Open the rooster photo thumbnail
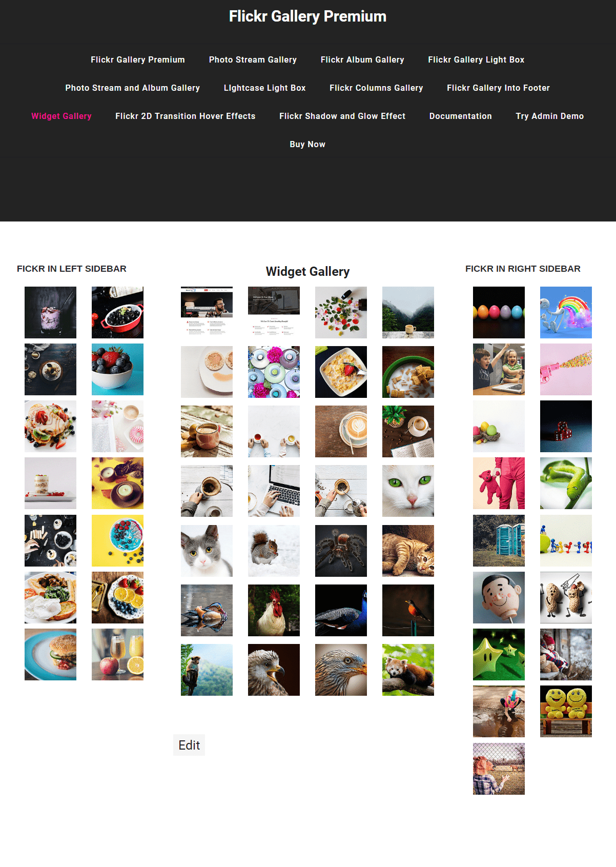 (274, 610)
